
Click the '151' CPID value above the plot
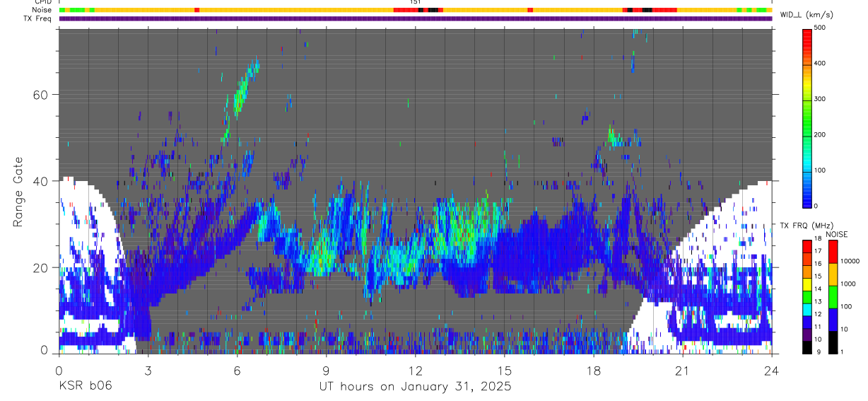pos(416,2)
